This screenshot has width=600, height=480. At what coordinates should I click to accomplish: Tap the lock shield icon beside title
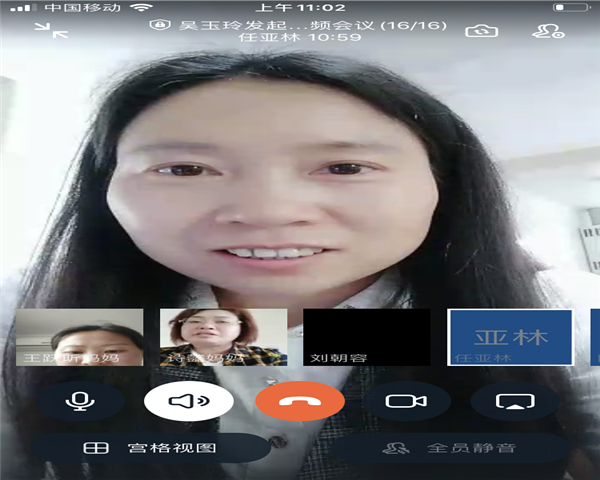point(160,25)
